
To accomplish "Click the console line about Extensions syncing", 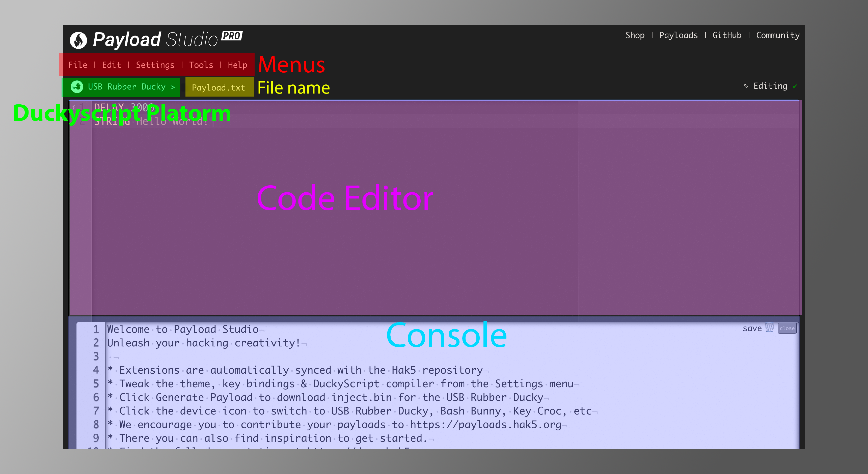I will (x=295, y=370).
